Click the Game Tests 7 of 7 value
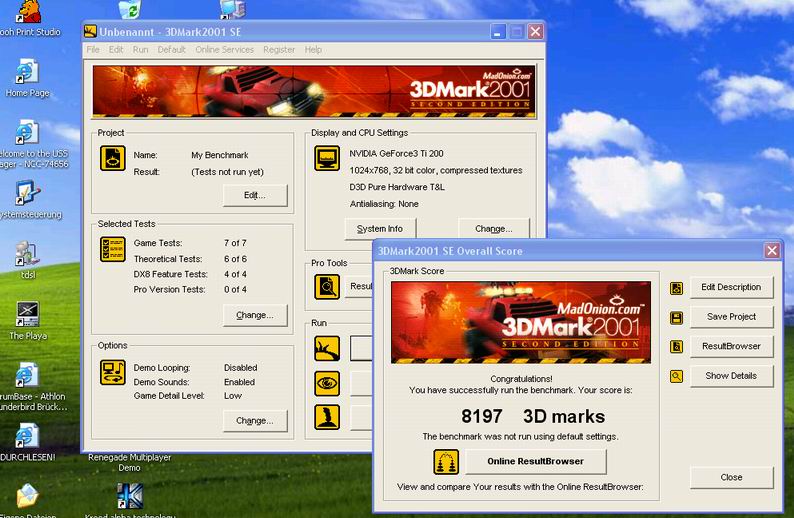The height and width of the screenshot is (518, 794). (x=235, y=243)
